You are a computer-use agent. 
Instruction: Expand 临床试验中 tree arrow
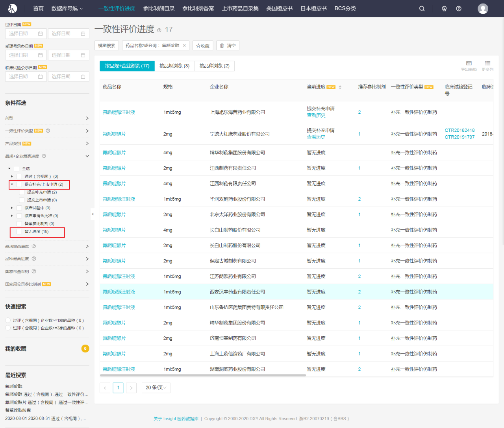(12, 208)
